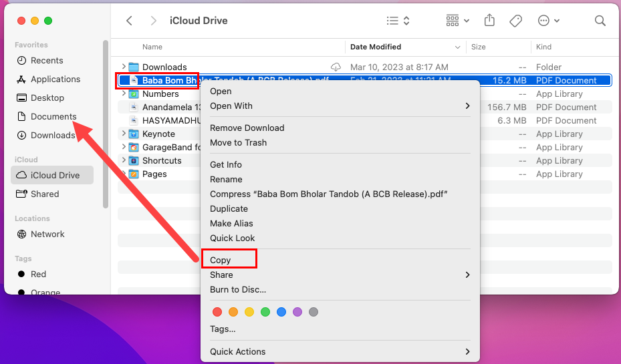Select the Anandamela PDF file row

click(x=365, y=108)
